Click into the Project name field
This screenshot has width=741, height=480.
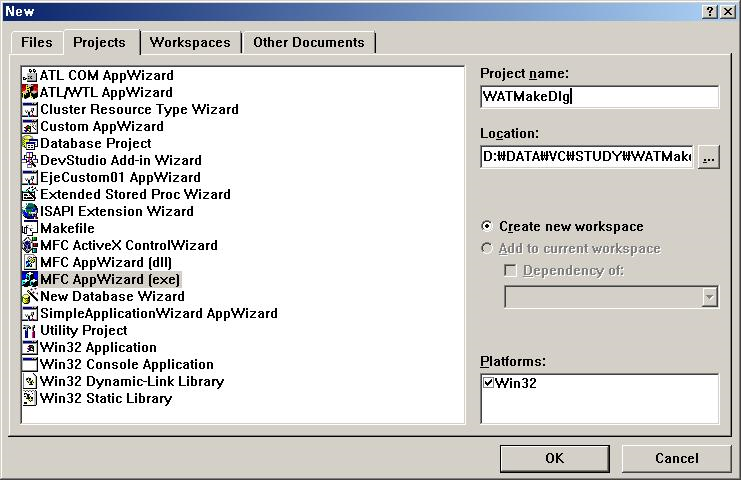(x=599, y=96)
